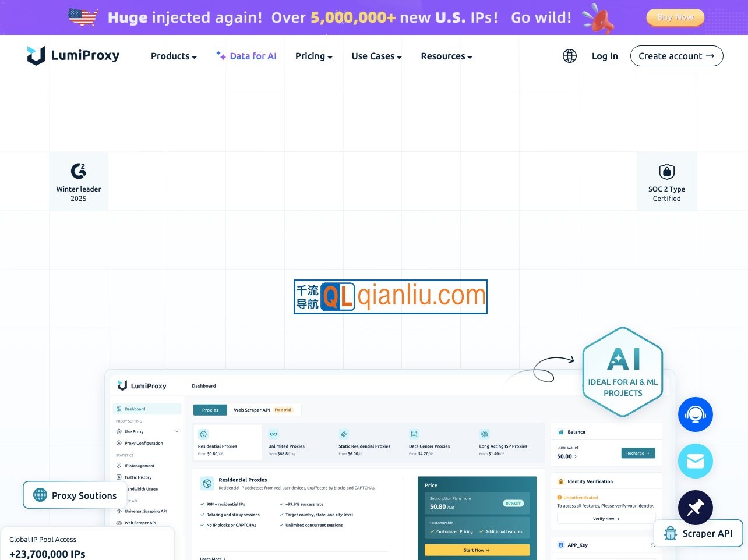Click the LumiProxy logo in header
The width and height of the screenshot is (748, 560).
click(x=73, y=56)
